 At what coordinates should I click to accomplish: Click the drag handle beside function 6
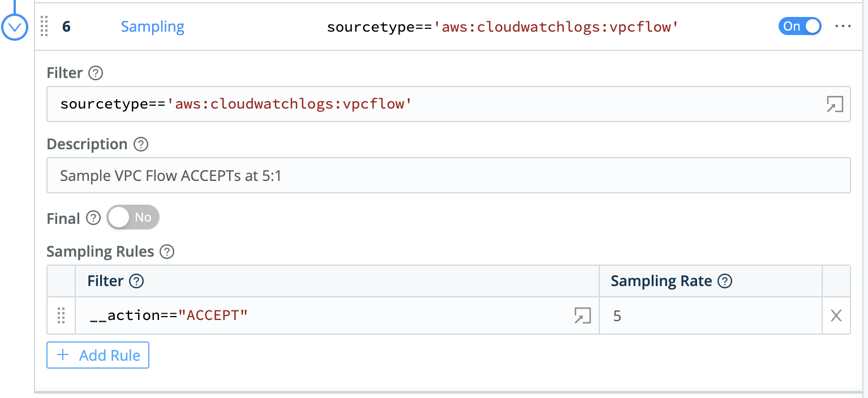point(44,27)
